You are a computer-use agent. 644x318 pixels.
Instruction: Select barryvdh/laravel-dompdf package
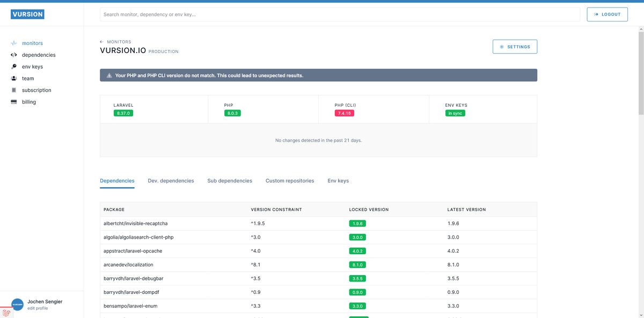pyautogui.click(x=131, y=292)
